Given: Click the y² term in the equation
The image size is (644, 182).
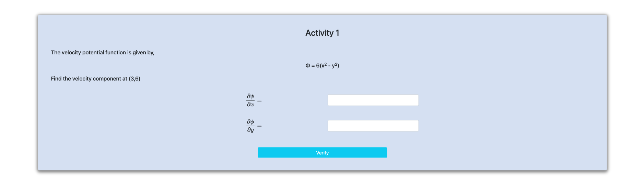Looking at the screenshot, I should 335,65.
